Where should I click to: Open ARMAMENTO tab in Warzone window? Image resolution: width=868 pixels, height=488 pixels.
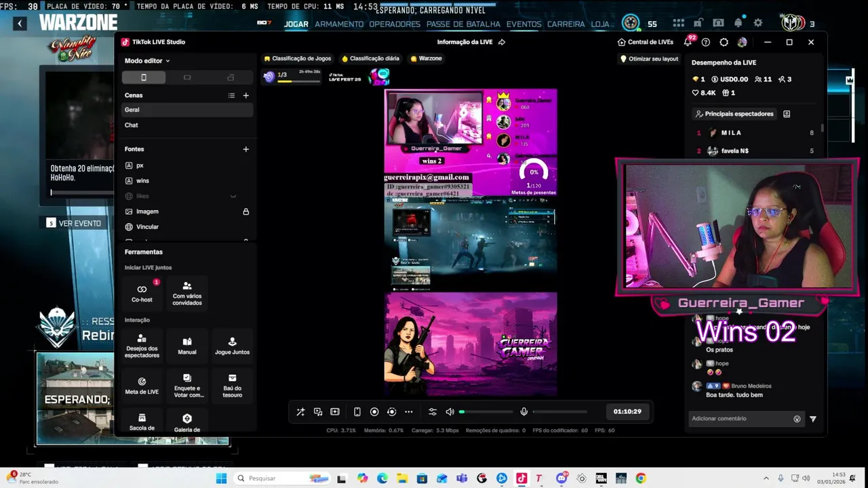pyautogui.click(x=339, y=24)
